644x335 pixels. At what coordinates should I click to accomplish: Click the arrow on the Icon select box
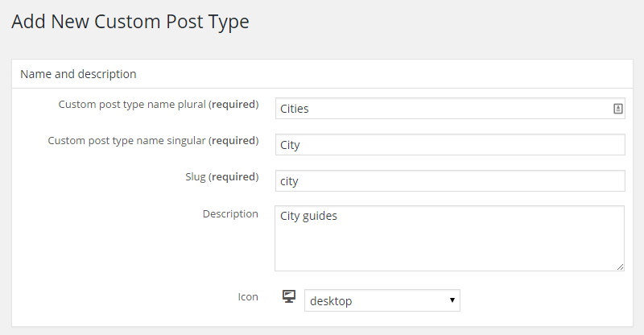point(452,301)
